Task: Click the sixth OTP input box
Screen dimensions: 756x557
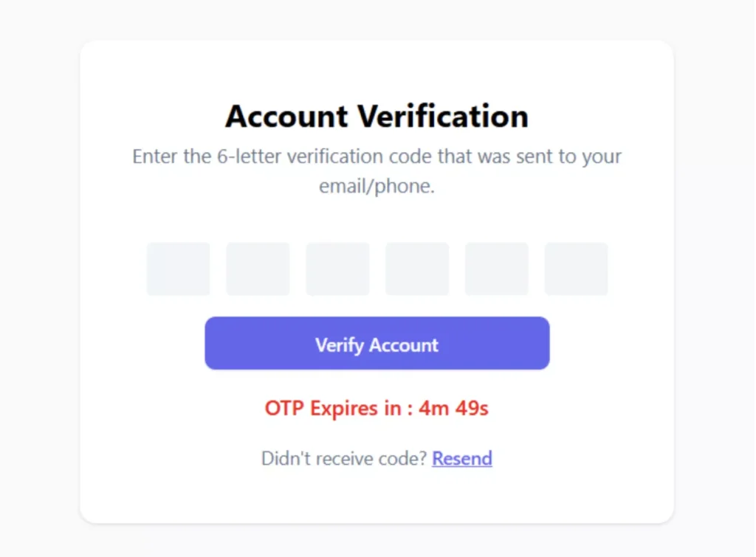Action: point(576,269)
